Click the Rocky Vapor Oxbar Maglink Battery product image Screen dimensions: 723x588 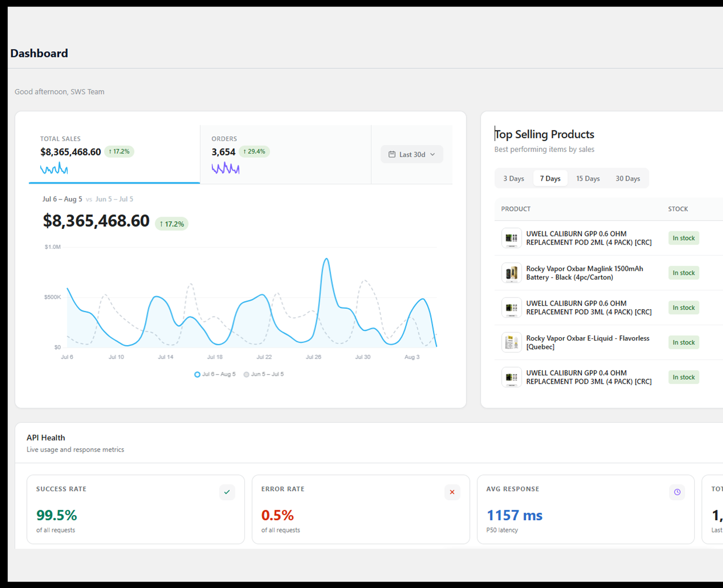pos(511,273)
